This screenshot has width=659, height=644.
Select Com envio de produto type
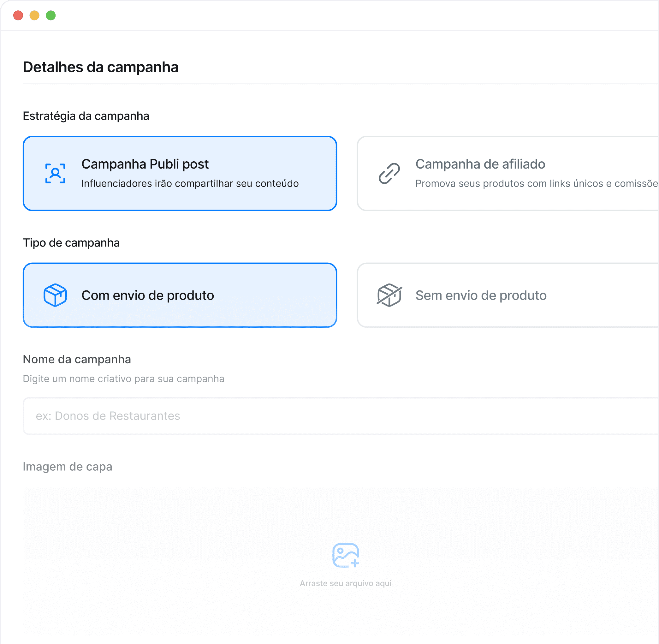[x=180, y=295]
